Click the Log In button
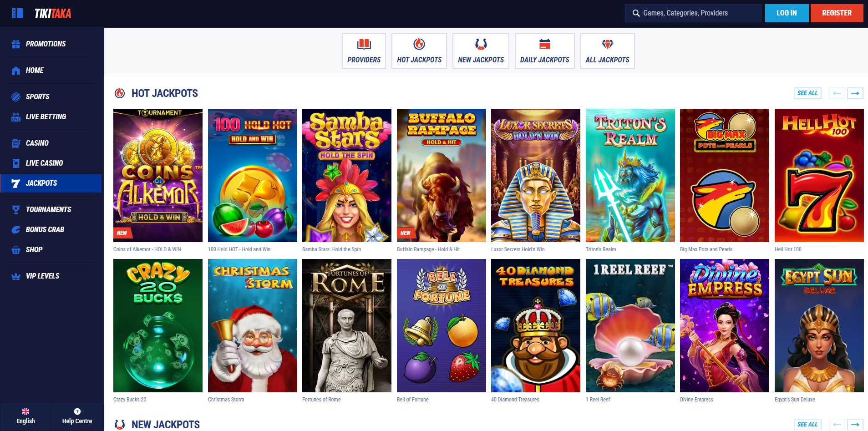This screenshot has width=868, height=431. point(787,13)
